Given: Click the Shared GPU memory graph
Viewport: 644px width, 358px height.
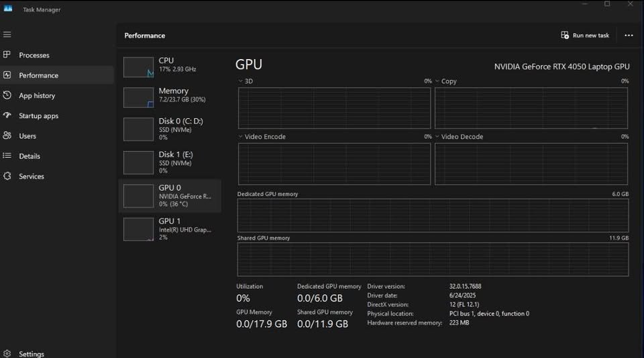Looking at the screenshot, I should 433,259.
